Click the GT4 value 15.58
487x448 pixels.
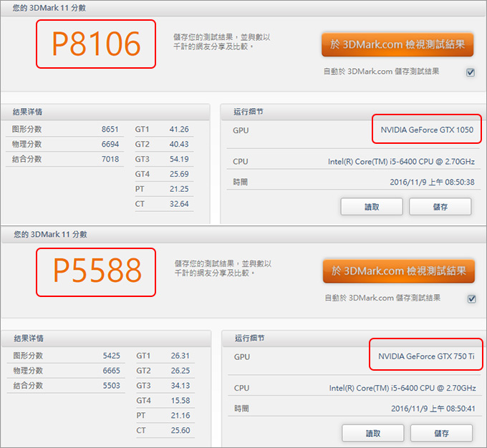pyautogui.click(x=180, y=400)
